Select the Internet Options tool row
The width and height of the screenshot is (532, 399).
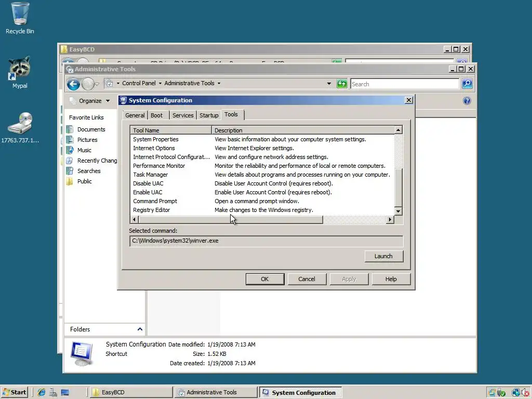(262, 148)
